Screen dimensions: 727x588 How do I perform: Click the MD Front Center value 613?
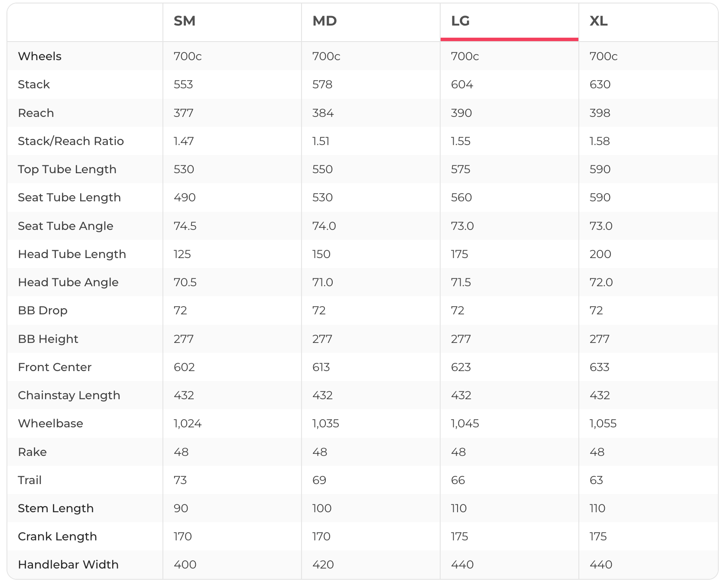pyautogui.click(x=321, y=367)
